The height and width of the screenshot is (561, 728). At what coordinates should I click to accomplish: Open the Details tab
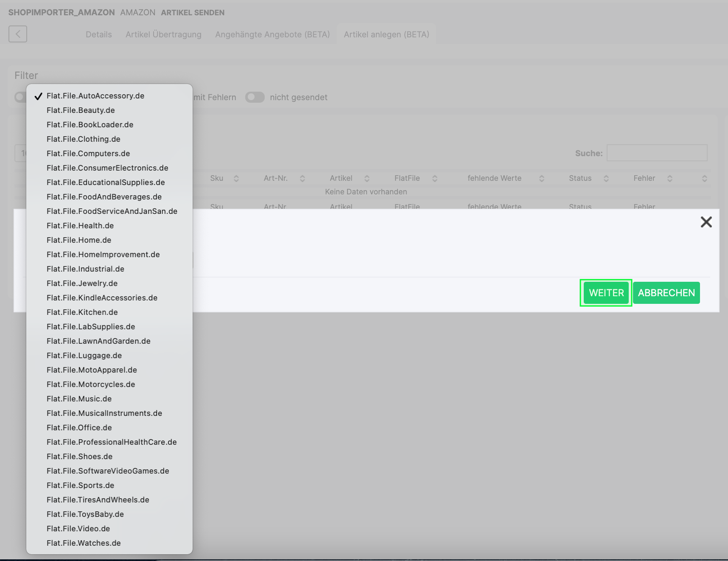tap(98, 34)
